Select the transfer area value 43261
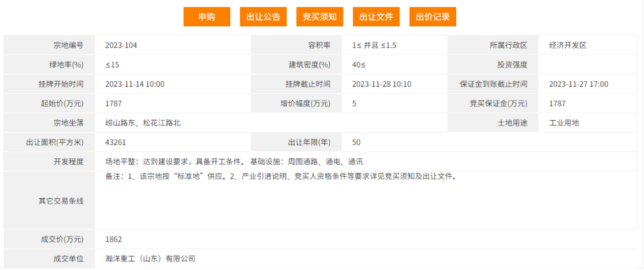The height and width of the screenshot is (270, 644). pos(116,142)
